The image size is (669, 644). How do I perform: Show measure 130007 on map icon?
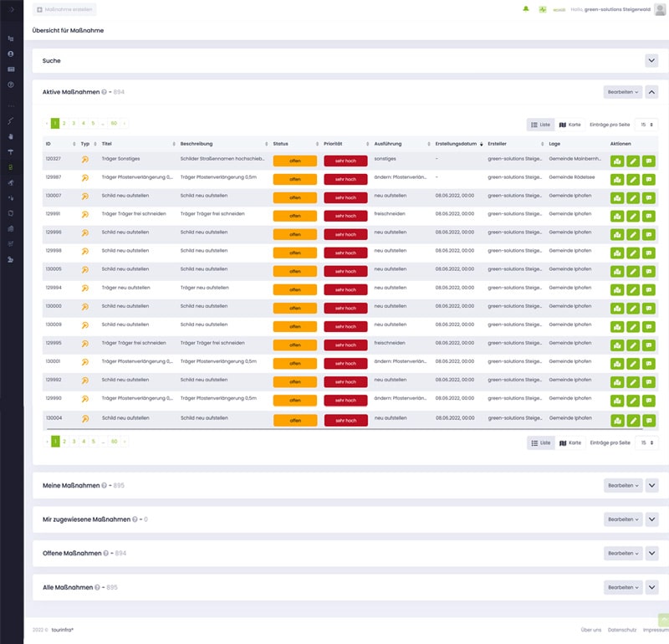point(617,198)
